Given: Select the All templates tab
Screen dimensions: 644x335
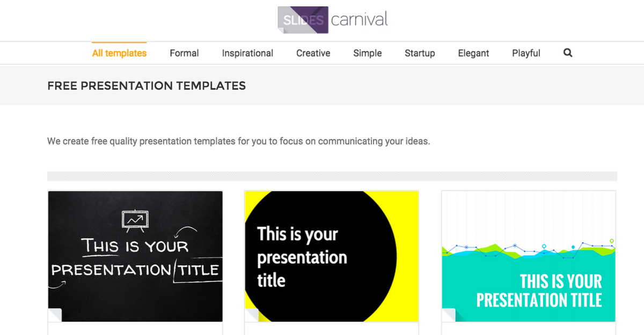Looking at the screenshot, I should coord(119,53).
